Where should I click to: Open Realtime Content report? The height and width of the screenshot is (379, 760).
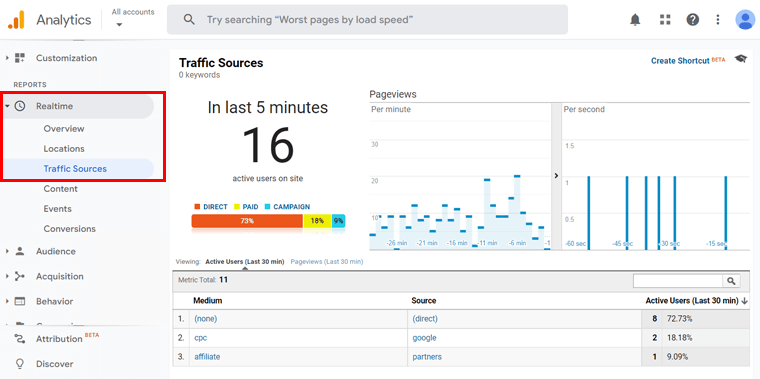pyautogui.click(x=61, y=189)
